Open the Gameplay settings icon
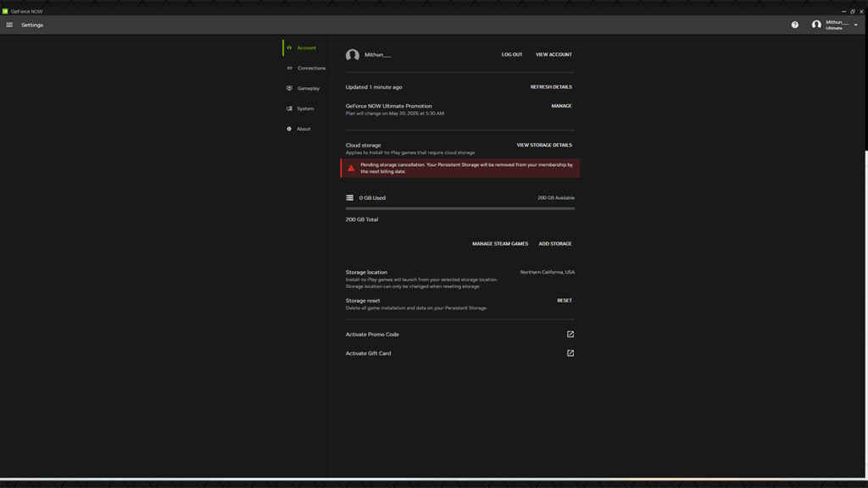This screenshot has height=488, width=868. [288, 88]
